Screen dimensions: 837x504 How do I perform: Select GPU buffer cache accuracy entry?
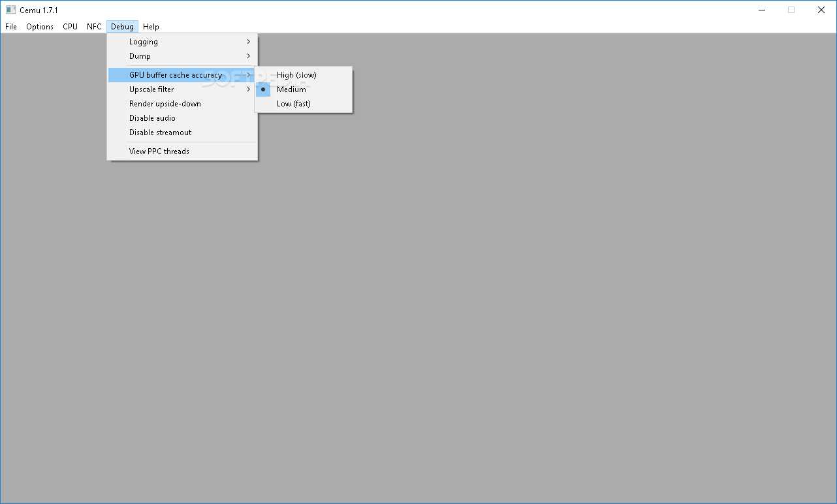(x=182, y=75)
